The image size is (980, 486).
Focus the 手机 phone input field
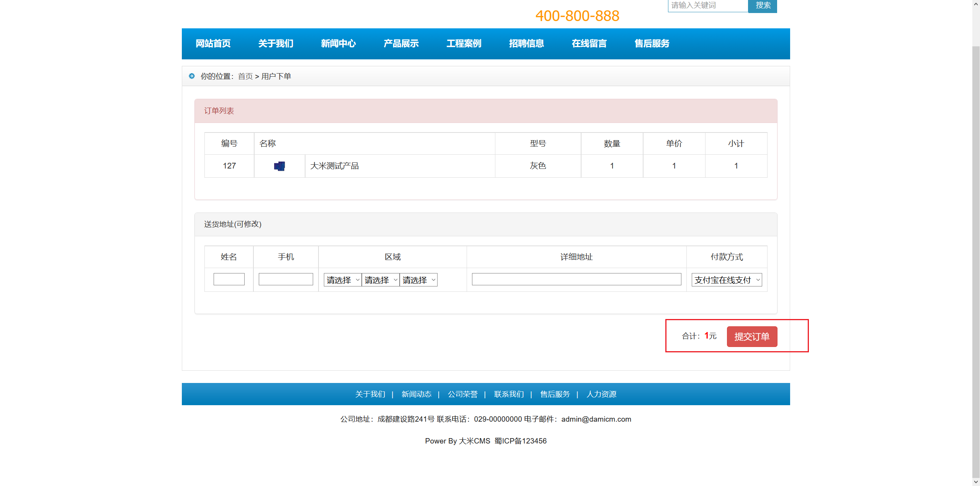(x=286, y=279)
